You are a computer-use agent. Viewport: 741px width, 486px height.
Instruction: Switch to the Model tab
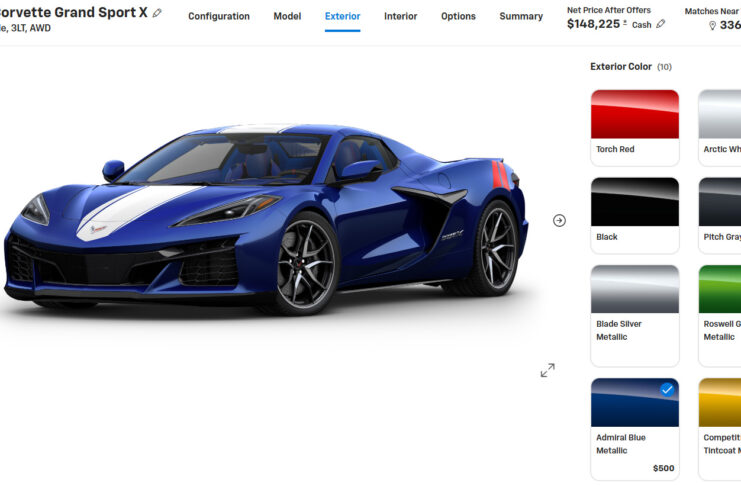point(287,16)
